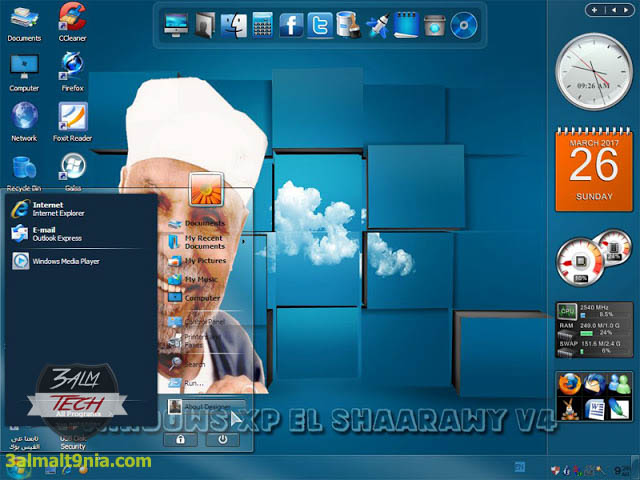This screenshot has height=480, width=640.
Task: Click the CPU usage row in the system monitor gadget
Action: coord(594,311)
